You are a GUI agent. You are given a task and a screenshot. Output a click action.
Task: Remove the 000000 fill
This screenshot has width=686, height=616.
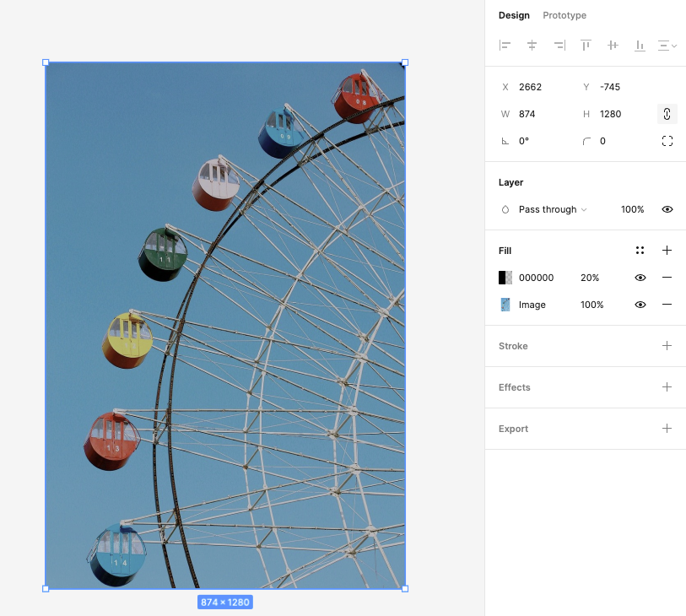tap(667, 278)
